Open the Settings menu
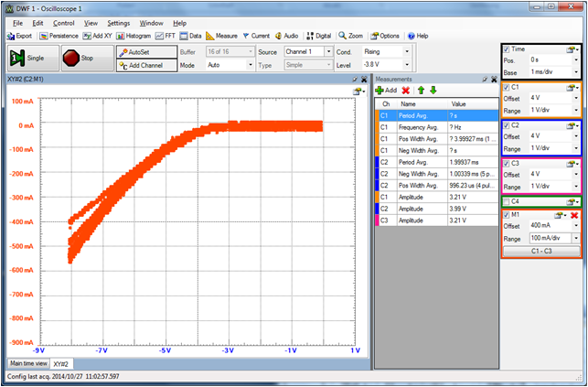The width and height of the screenshot is (588, 387). pyautogui.click(x=118, y=22)
